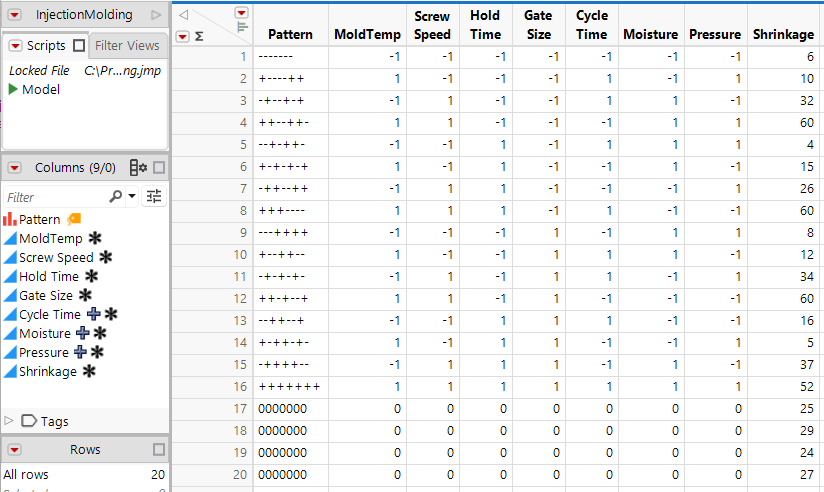
Task: Switch to the Scripts tab
Action: coord(46,46)
